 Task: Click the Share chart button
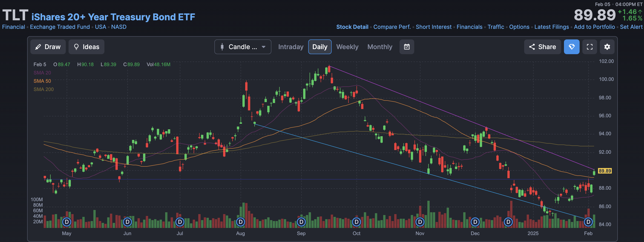543,47
